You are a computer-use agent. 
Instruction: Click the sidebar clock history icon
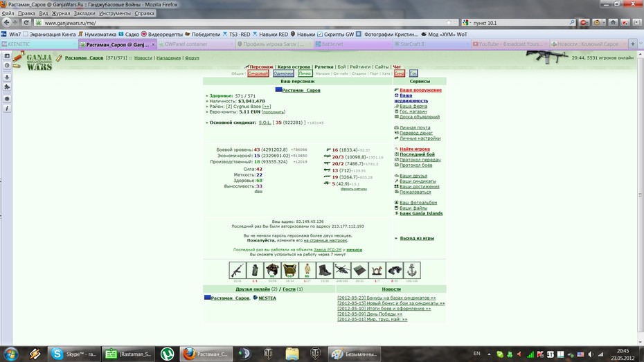tap(7, 66)
